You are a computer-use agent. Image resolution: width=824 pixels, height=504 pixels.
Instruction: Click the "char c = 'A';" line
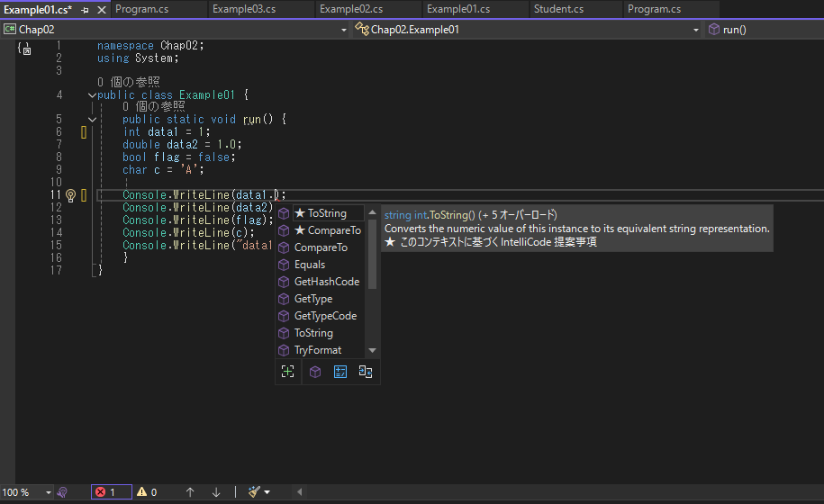(163, 170)
